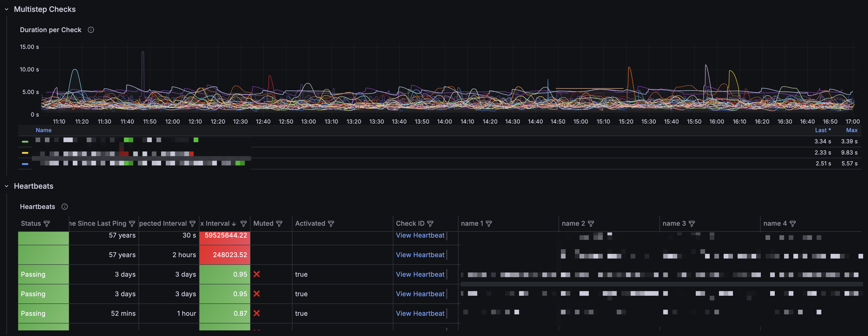Select the 9.83 s Max value
Screen dimensions: 868x336
pyautogui.click(x=849, y=153)
